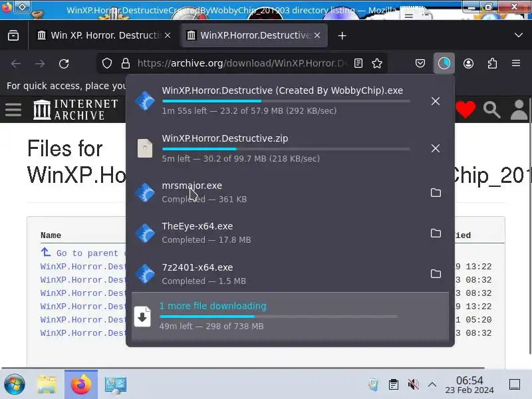The image size is (532, 399).
Task: Toggle reader view icon in address bar
Action: [x=358, y=63]
